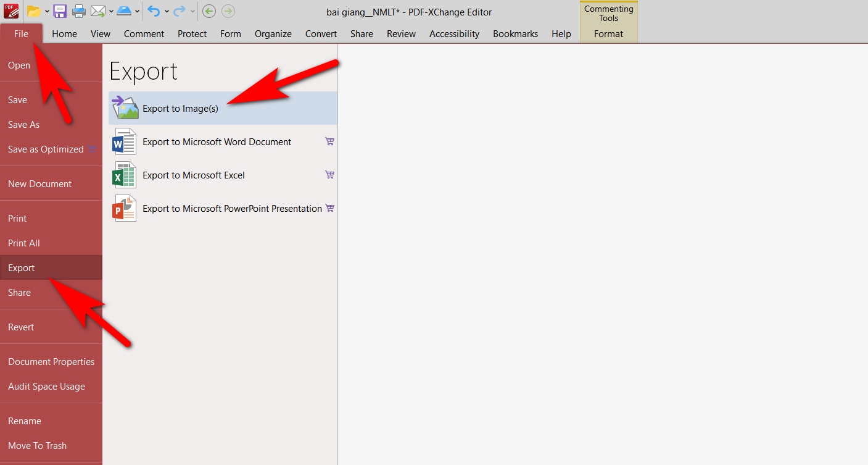868x465 pixels.
Task: Select Move To Trash in the sidebar
Action: [51, 446]
